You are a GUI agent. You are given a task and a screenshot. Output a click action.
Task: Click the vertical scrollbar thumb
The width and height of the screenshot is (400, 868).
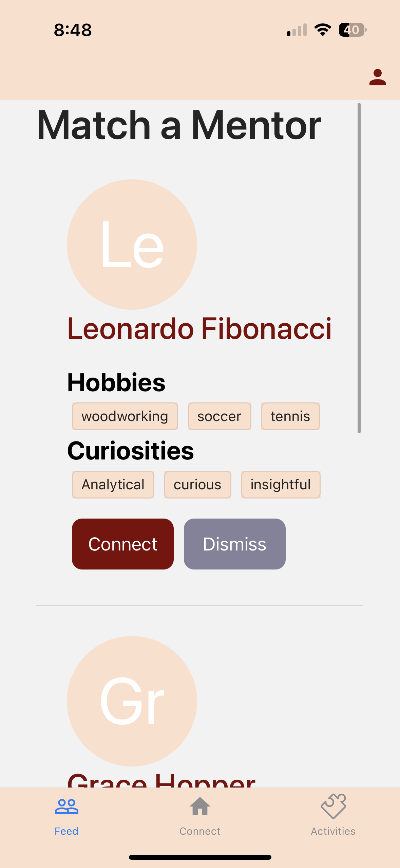(359, 268)
